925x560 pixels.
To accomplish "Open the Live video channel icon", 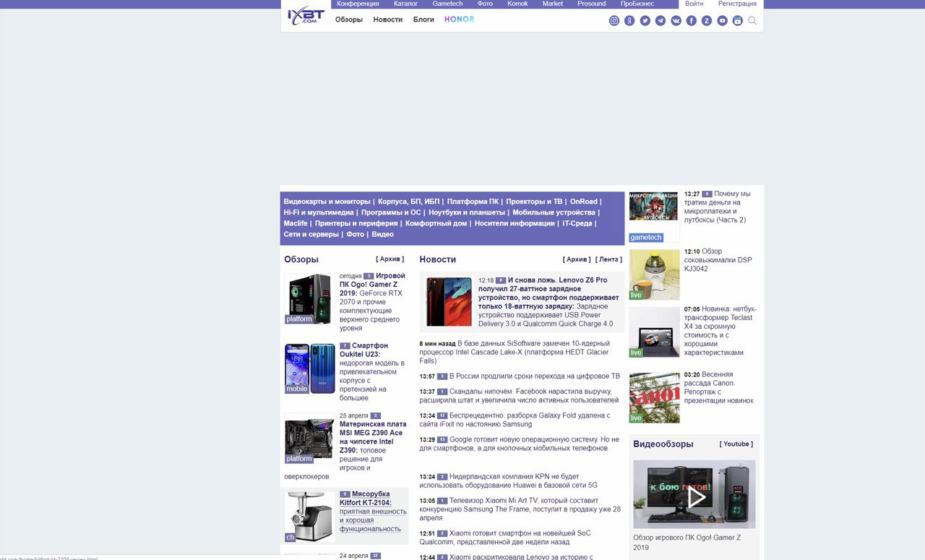I will (x=738, y=21).
